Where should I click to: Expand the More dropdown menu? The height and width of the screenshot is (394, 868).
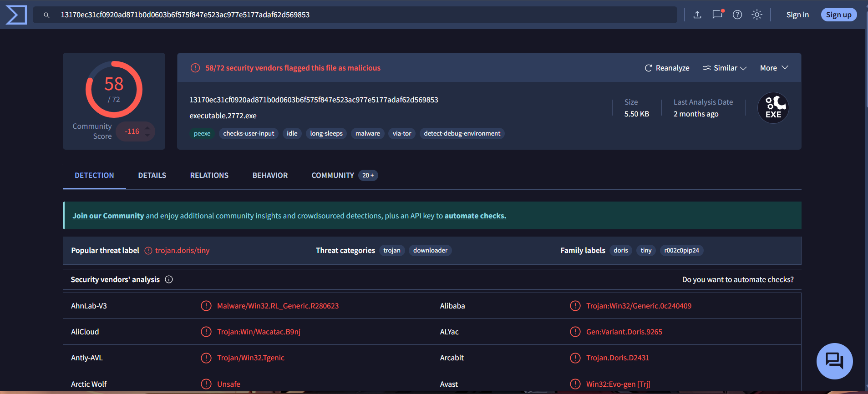tap(774, 68)
